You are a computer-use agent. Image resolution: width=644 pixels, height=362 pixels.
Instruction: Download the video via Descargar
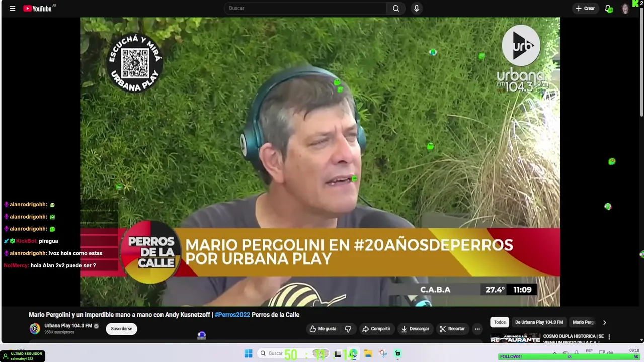click(415, 329)
